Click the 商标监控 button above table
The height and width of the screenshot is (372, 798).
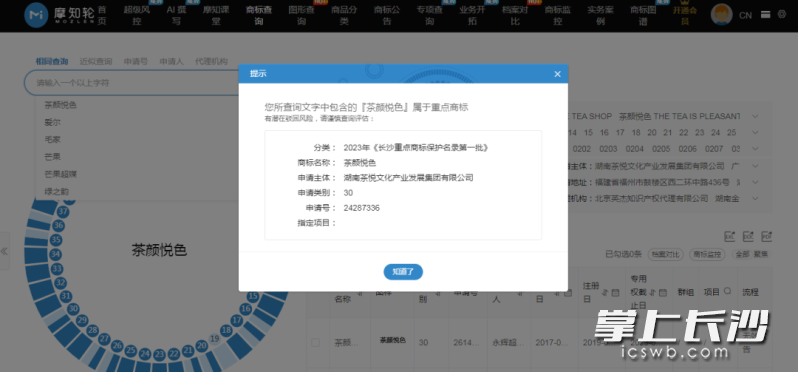[707, 254]
